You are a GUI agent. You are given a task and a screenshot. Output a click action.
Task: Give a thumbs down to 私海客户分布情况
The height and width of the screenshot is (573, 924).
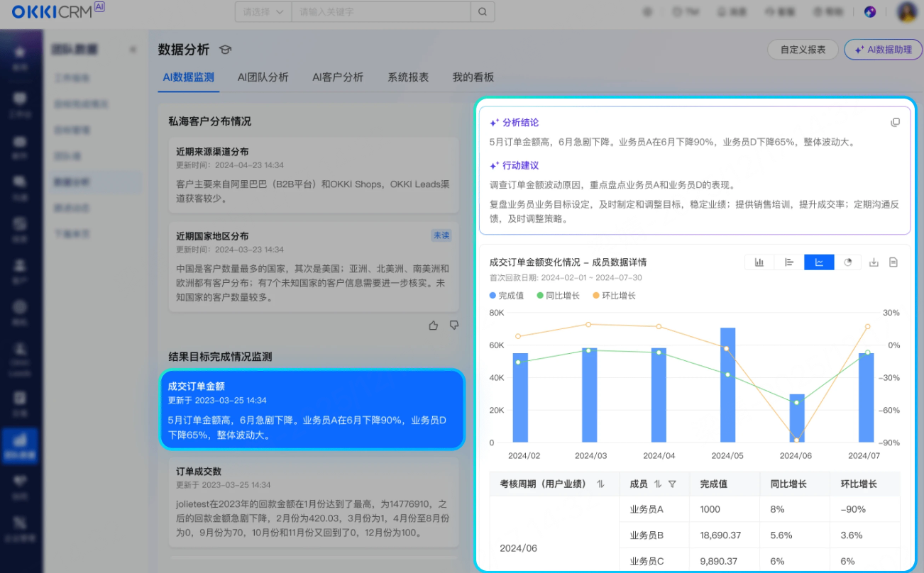click(454, 326)
